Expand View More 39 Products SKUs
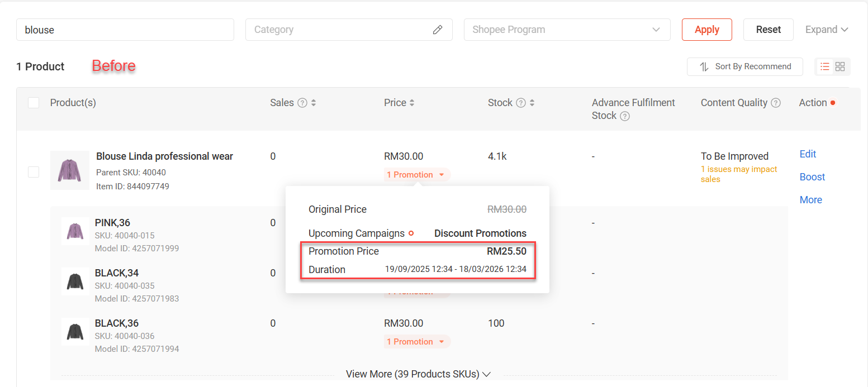868x387 pixels. click(418, 374)
